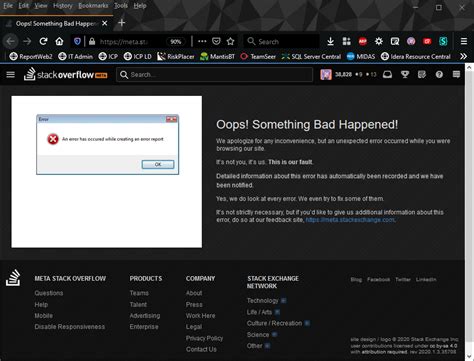Image resolution: width=474 pixels, height=361 pixels.
Task: Open the Edit menu
Action: (x=23, y=6)
